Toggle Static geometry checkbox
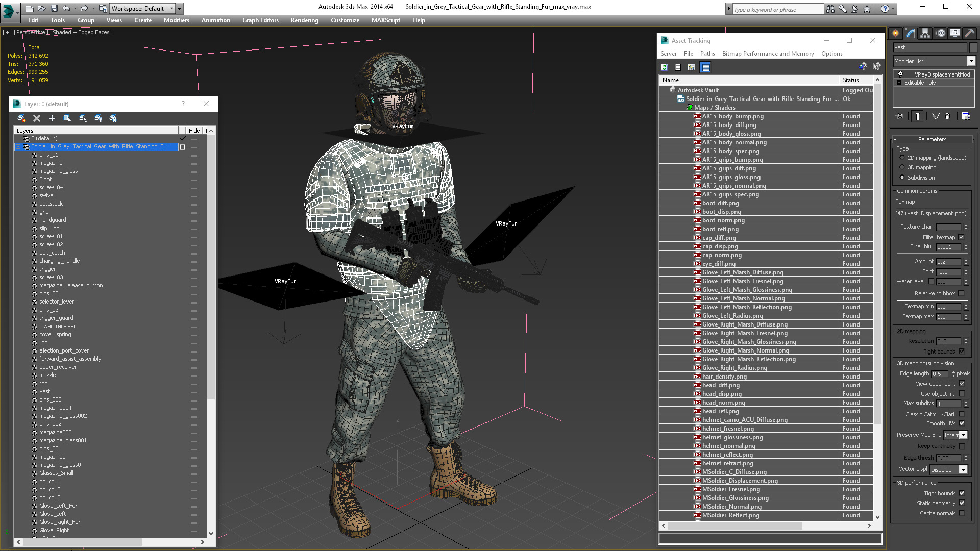This screenshot has height=551, width=980. [x=962, y=503]
